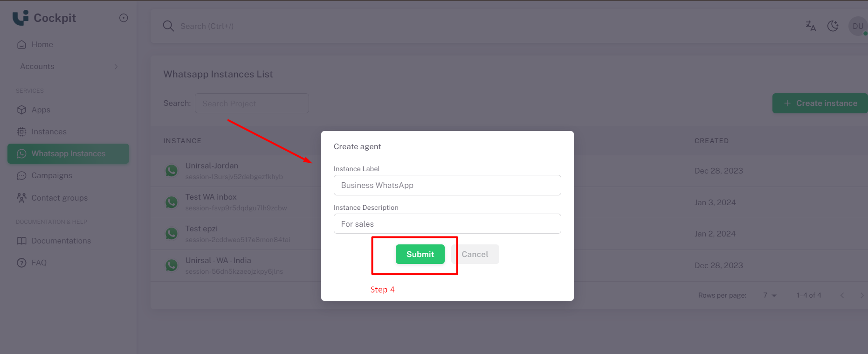Image resolution: width=868 pixels, height=354 pixels.
Task: Click WhatsApp icon of Unirsal-WA-India row
Action: [x=172, y=265]
